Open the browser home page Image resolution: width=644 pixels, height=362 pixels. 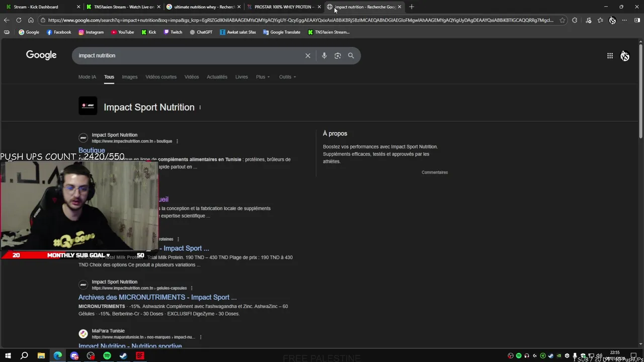31,20
